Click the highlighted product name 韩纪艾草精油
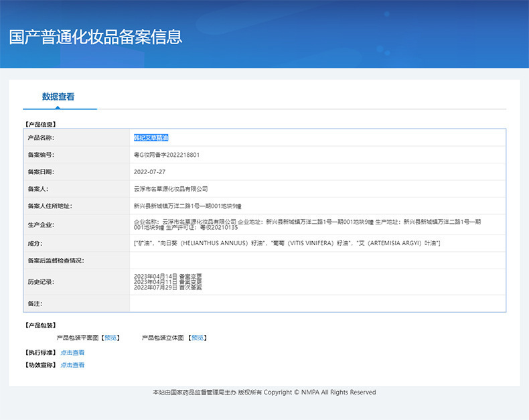This screenshot has height=420, width=529. pyautogui.click(x=151, y=138)
